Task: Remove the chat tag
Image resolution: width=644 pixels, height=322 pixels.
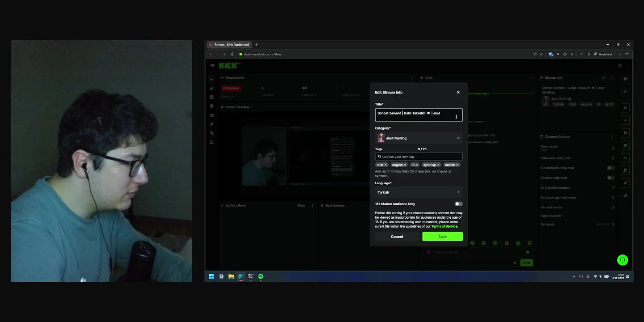Action: click(x=386, y=165)
